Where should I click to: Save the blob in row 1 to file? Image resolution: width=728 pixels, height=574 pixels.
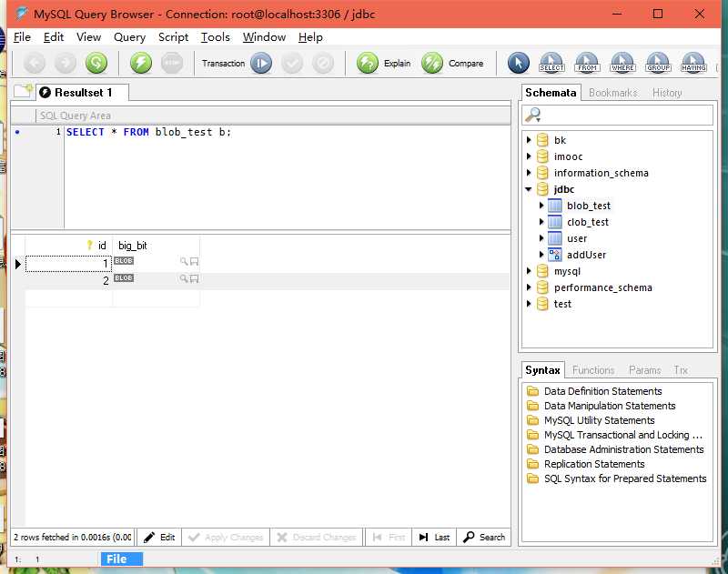194,262
